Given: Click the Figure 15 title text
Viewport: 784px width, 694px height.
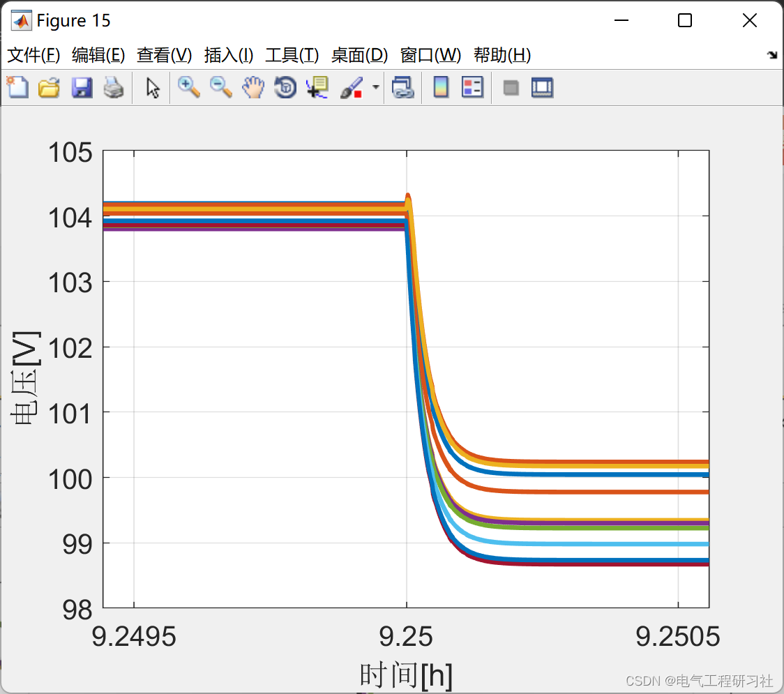Looking at the screenshot, I should click(73, 20).
